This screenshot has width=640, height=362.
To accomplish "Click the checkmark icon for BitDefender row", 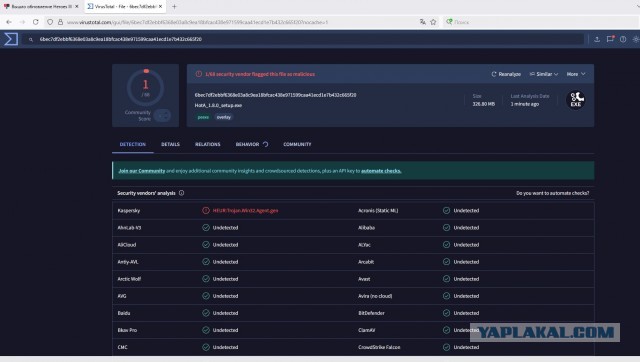I will 446,313.
